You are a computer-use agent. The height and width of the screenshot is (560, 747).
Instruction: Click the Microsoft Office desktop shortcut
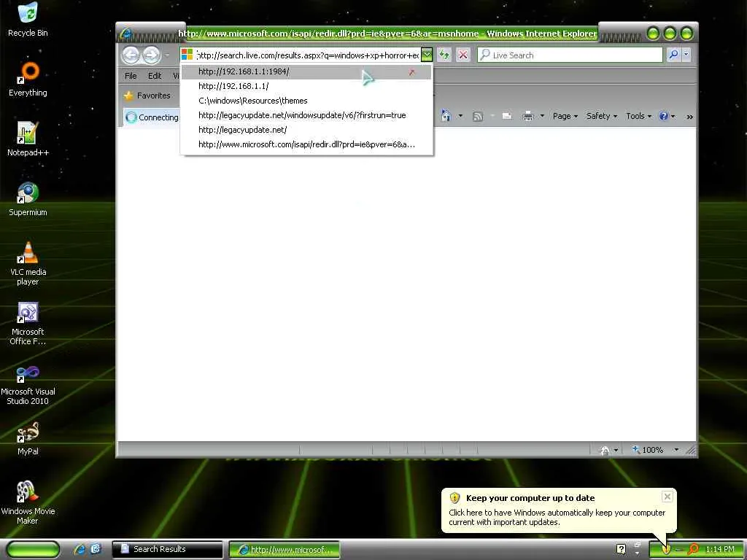(28, 323)
